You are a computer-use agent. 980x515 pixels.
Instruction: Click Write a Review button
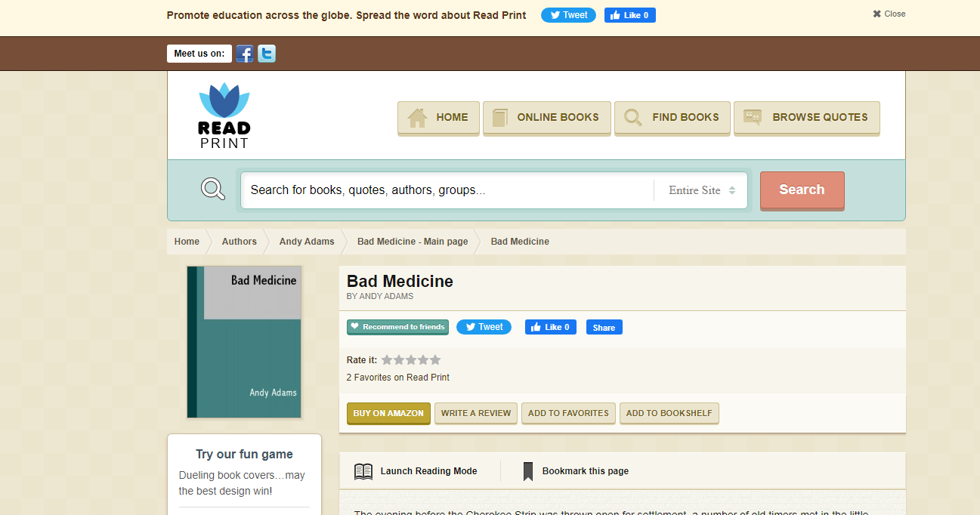click(476, 414)
